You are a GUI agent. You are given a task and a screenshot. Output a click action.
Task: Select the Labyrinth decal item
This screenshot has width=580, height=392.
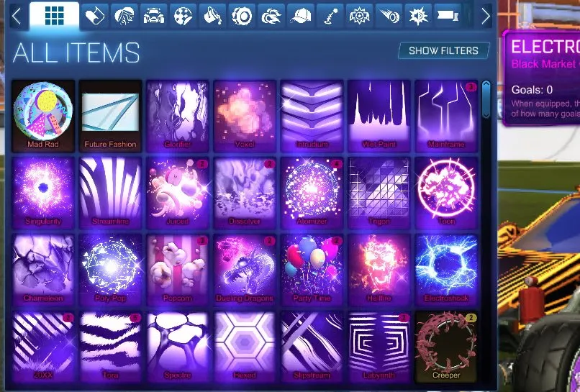(x=379, y=347)
